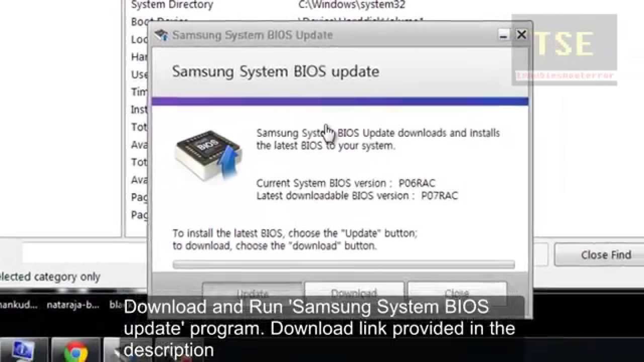
Task: Click 'Latest downloadable BIOS version : P07RAC' text
Action: point(357,196)
